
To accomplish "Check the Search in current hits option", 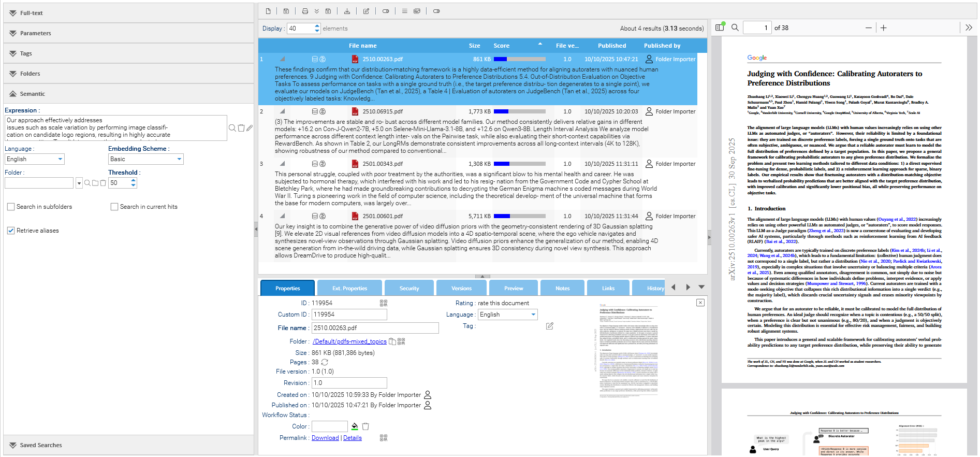I will pos(114,207).
